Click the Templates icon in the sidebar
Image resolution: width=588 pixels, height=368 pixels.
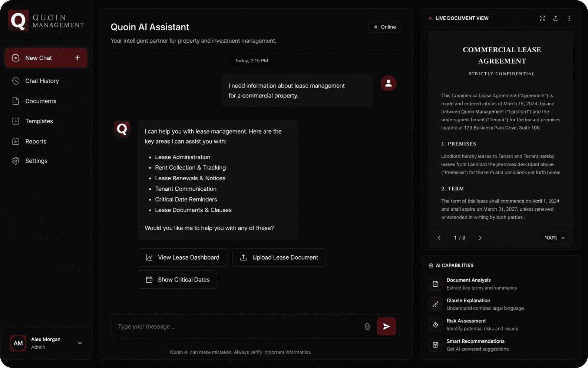pos(16,121)
